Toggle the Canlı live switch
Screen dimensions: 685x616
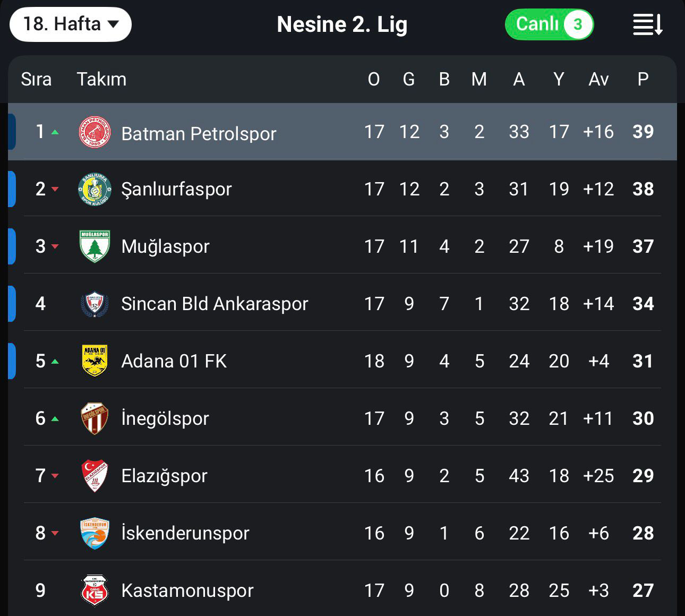pyautogui.click(x=549, y=24)
